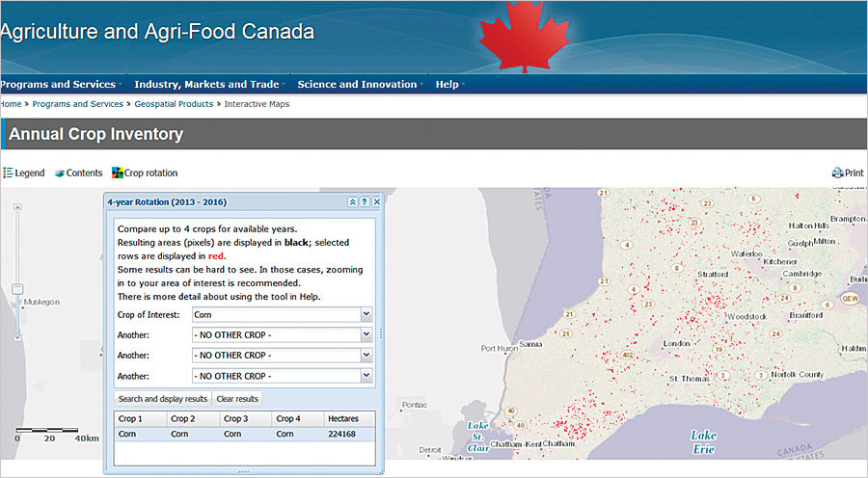868x478 pixels.
Task: Open the third Another crop dropdown
Action: pos(366,376)
